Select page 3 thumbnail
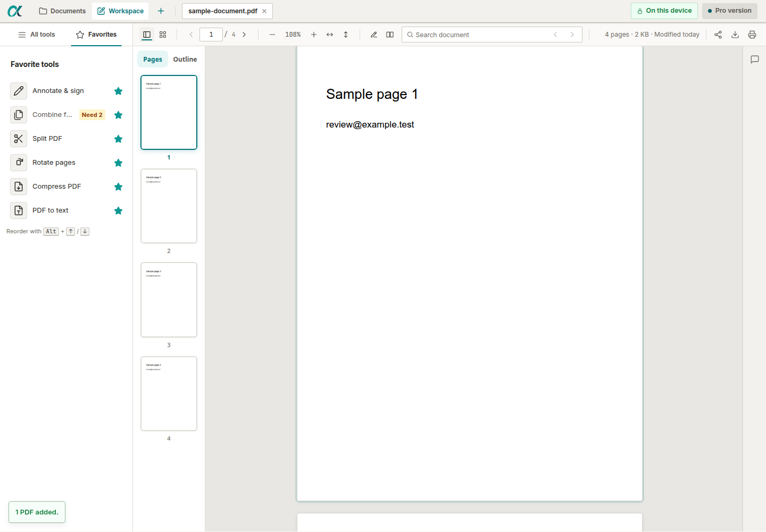Image resolution: width=766 pixels, height=532 pixels. pyautogui.click(x=169, y=300)
